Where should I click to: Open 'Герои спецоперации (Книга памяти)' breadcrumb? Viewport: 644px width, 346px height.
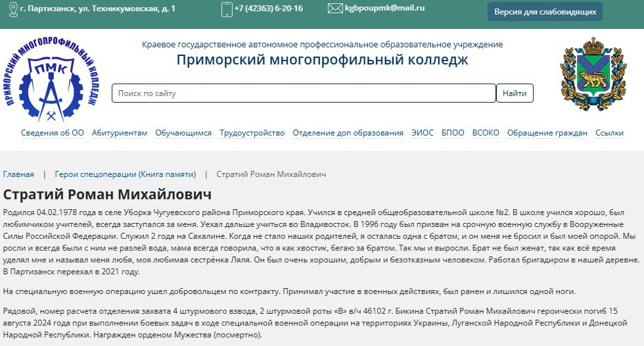click(125, 174)
